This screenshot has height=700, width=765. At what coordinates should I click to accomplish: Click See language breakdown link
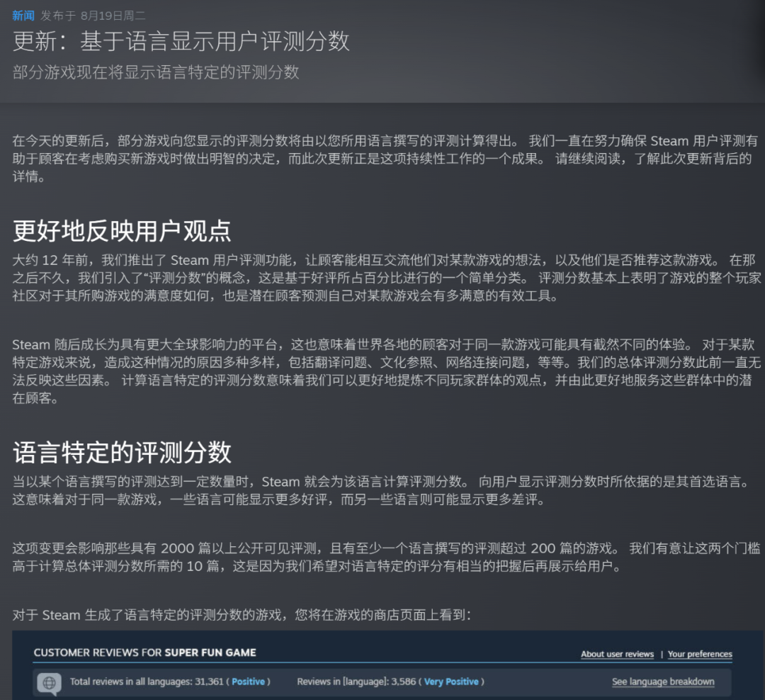pyautogui.click(x=663, y=682)
